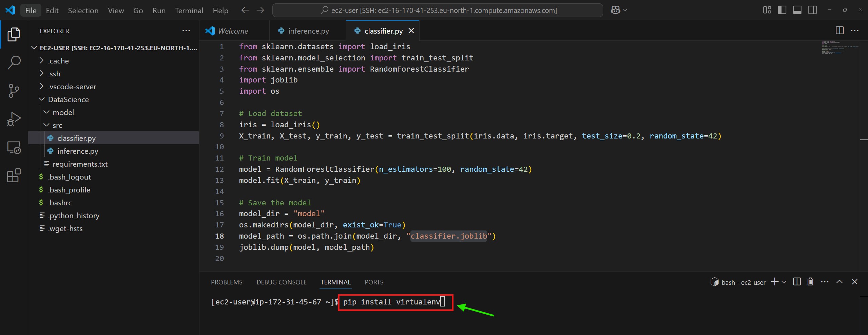Image resolution: width=868 pixels, height=335 pixels.
Task: Split the editor to the right
Action: tap(840, 31)
